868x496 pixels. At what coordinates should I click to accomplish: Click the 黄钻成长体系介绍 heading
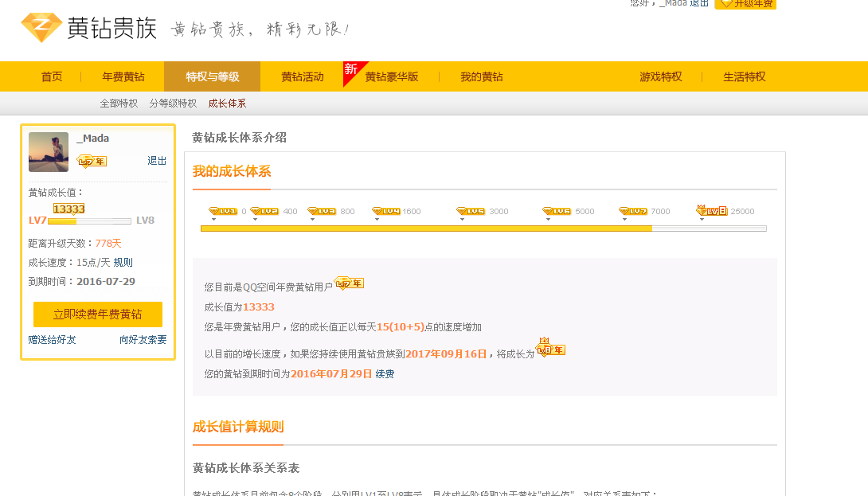tap(239, 138)
